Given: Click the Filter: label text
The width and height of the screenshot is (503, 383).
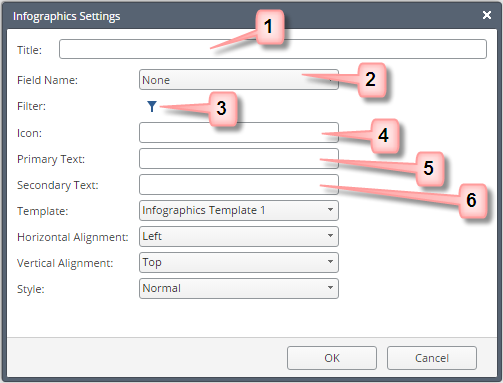Looking at the screenshot, I should click(x=31, y=106).
